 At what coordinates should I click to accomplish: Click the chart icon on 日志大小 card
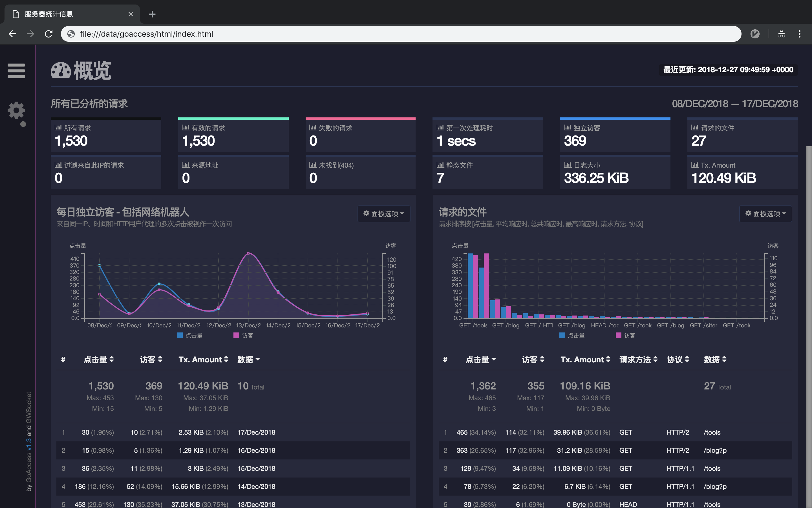(568, 165)
